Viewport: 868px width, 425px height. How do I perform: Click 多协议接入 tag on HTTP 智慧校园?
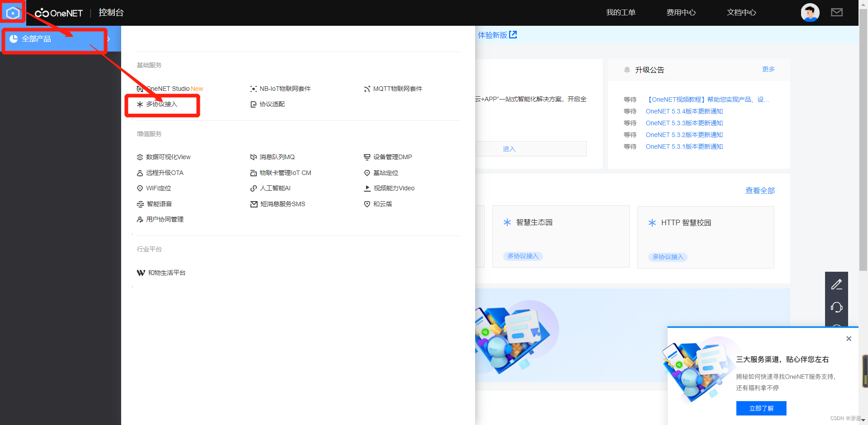click(668, 257)
